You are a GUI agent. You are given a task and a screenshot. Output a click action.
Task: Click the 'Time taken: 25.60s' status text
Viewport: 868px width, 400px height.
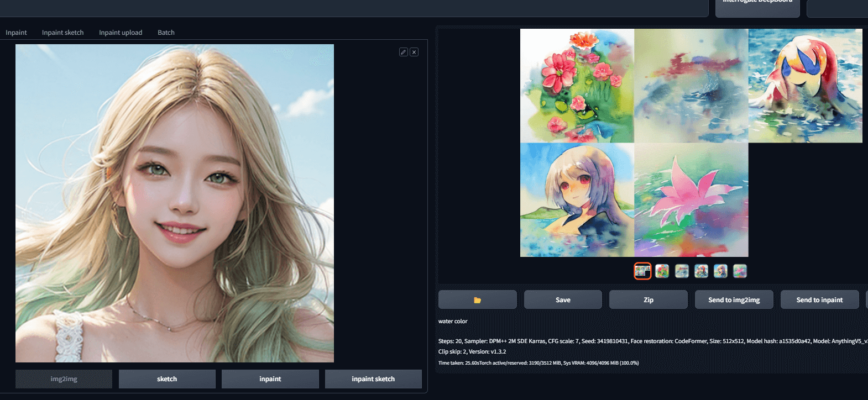[x=538, y=363]
